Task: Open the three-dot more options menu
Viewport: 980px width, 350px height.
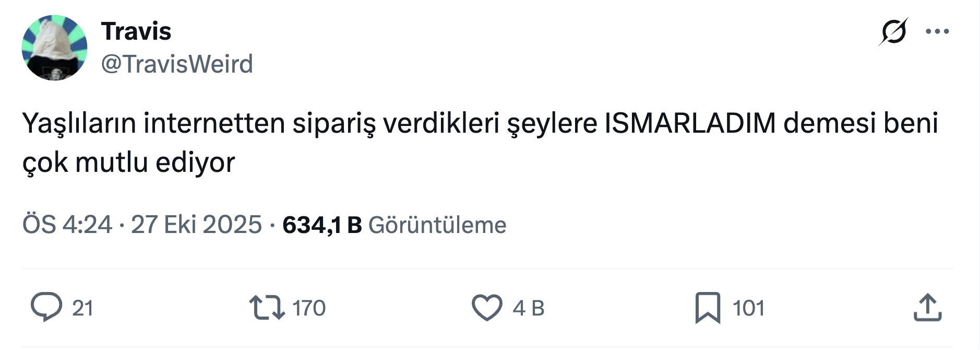Action: (x=937, y=32)
